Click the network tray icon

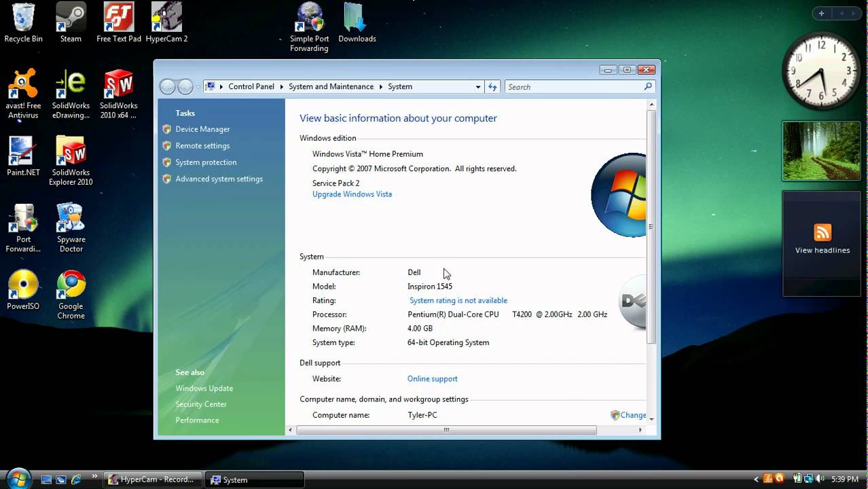pyautogui.click(x=809, y=479)
